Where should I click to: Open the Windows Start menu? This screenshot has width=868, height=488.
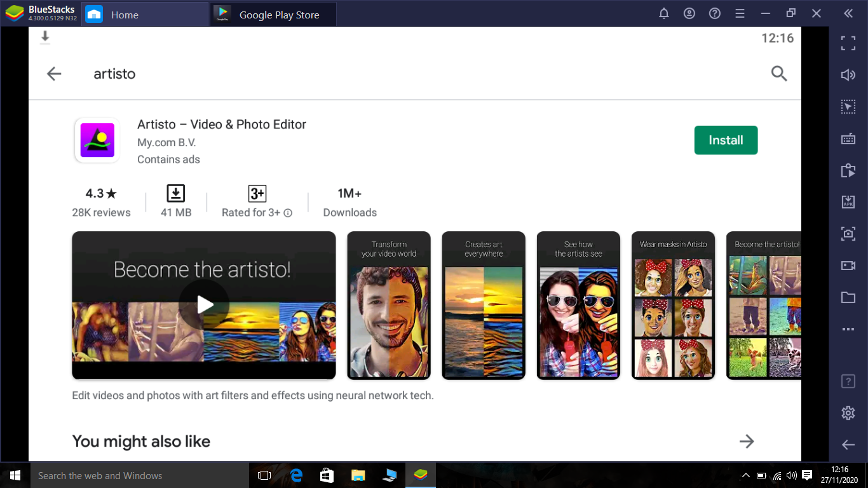15,475
